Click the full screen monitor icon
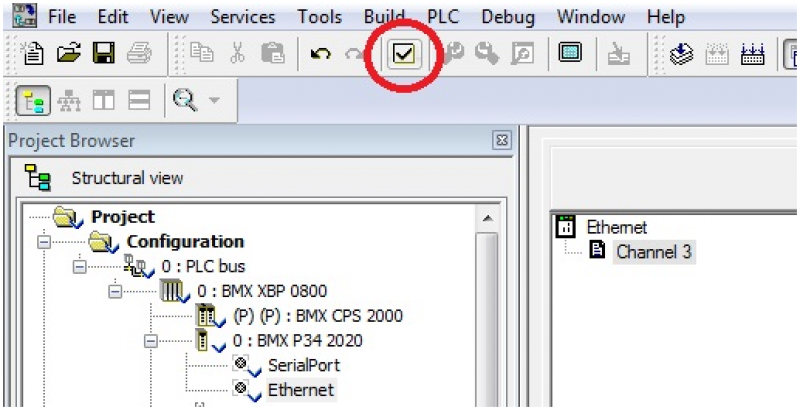Screen dimensions: 800x410 pyautogui.click(x=570, y=53)
